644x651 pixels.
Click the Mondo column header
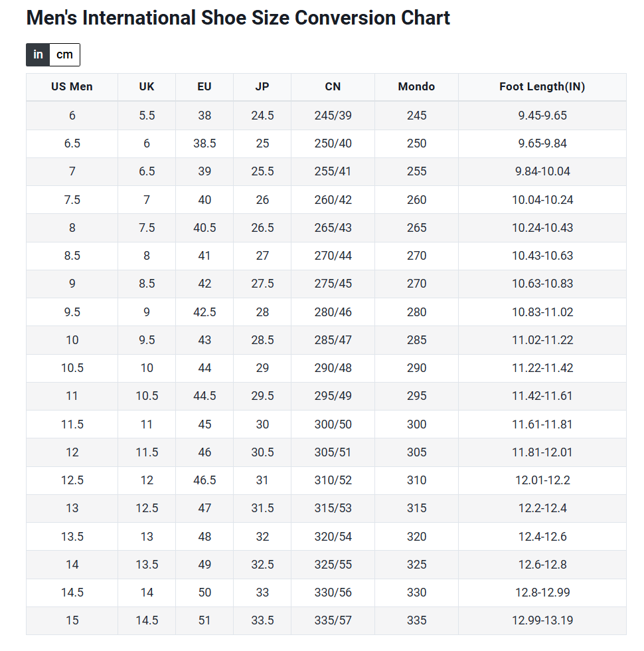click(x=416, y=86)
